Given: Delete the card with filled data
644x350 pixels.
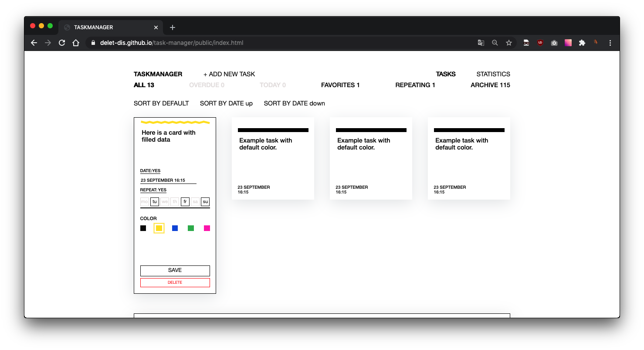Looking at the screenshot, I should (x=175, y=282).
